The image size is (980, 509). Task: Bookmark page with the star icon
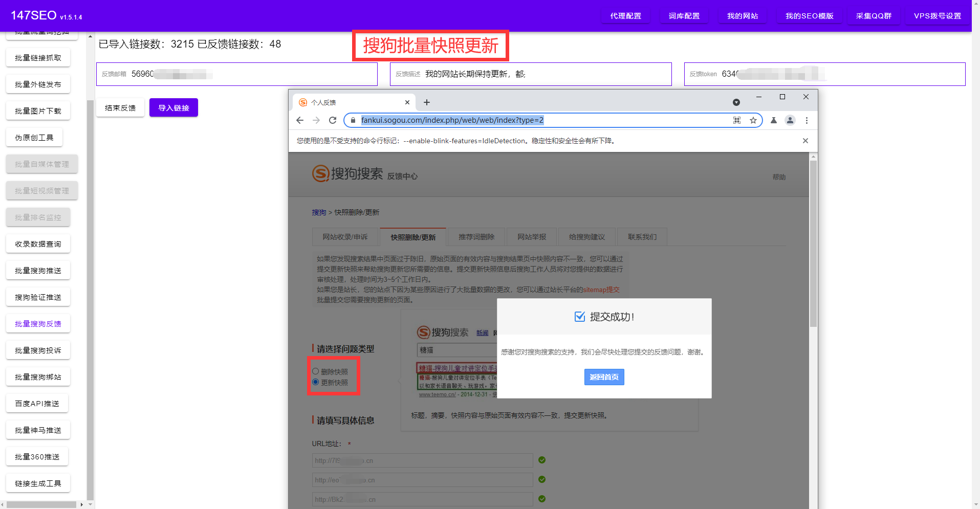(x=753, y=120)
